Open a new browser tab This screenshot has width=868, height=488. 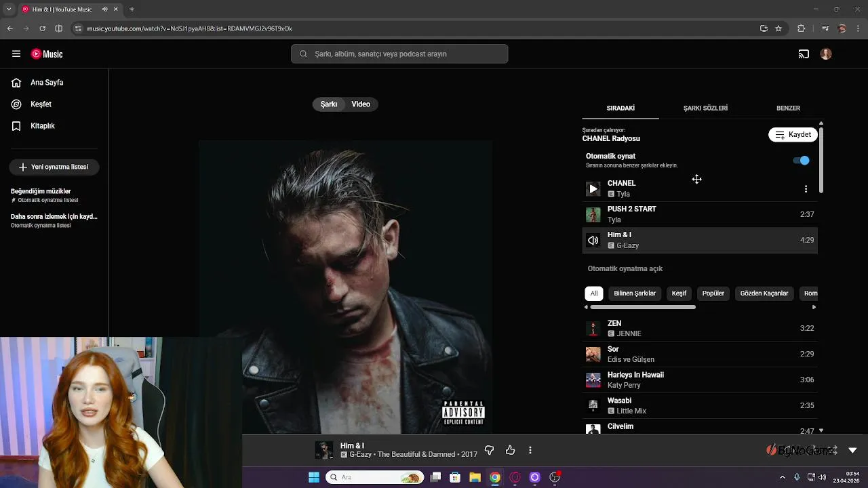pyautogui.click(x=132, y=9)
